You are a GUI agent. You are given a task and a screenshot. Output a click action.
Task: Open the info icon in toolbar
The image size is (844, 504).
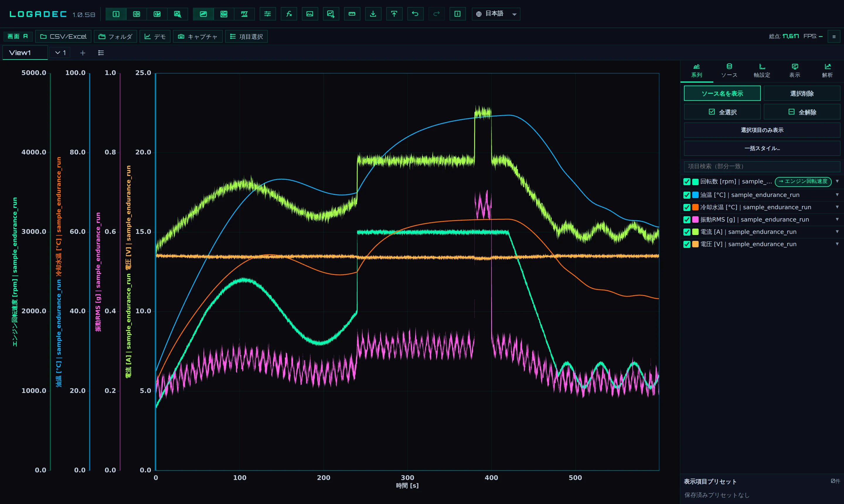click(457, 14)
